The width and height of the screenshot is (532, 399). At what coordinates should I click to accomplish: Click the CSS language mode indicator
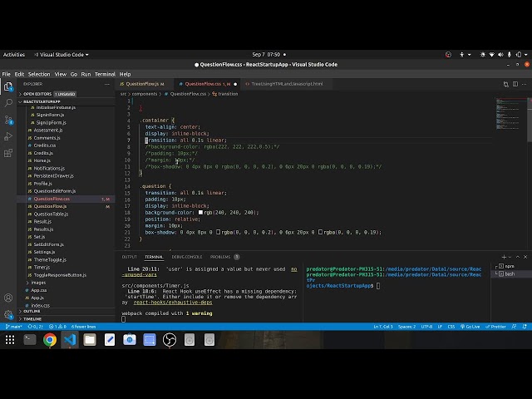point(451,327)
